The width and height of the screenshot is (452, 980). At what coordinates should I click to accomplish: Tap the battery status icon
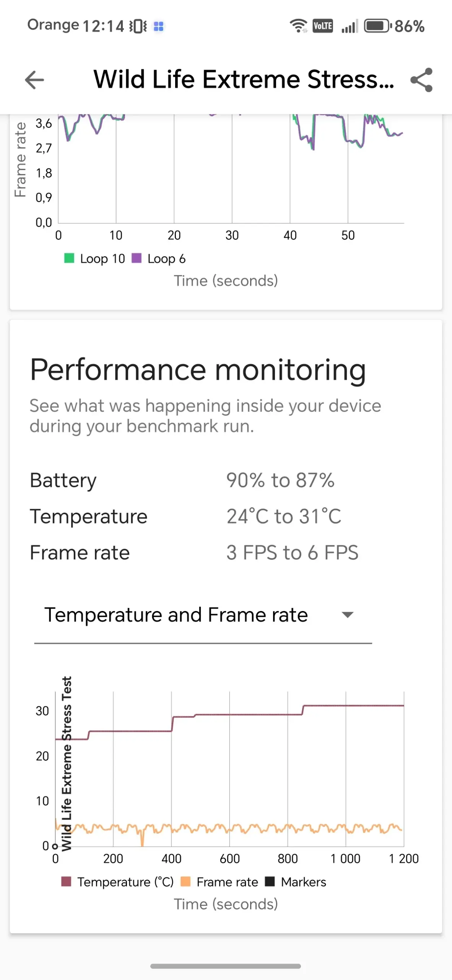click(377, 26)
